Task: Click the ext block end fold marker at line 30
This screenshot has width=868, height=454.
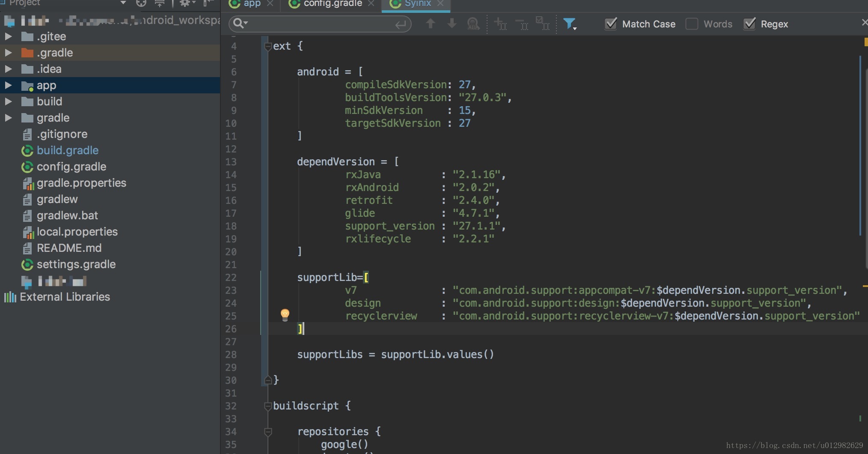Action: (x=268, y=380)
